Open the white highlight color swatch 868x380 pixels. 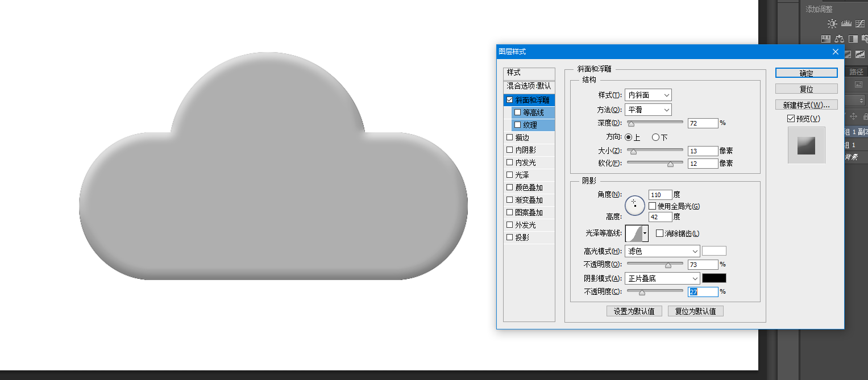click(714, 251)
